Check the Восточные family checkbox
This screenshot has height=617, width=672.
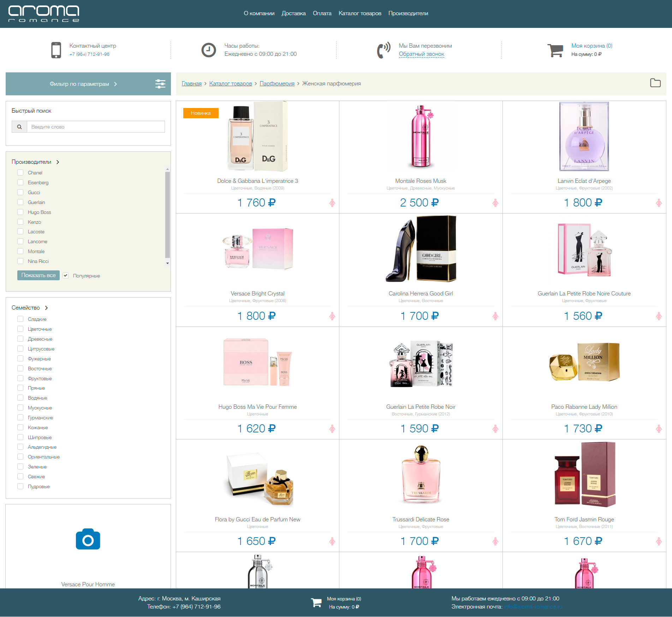pos(20,369)
